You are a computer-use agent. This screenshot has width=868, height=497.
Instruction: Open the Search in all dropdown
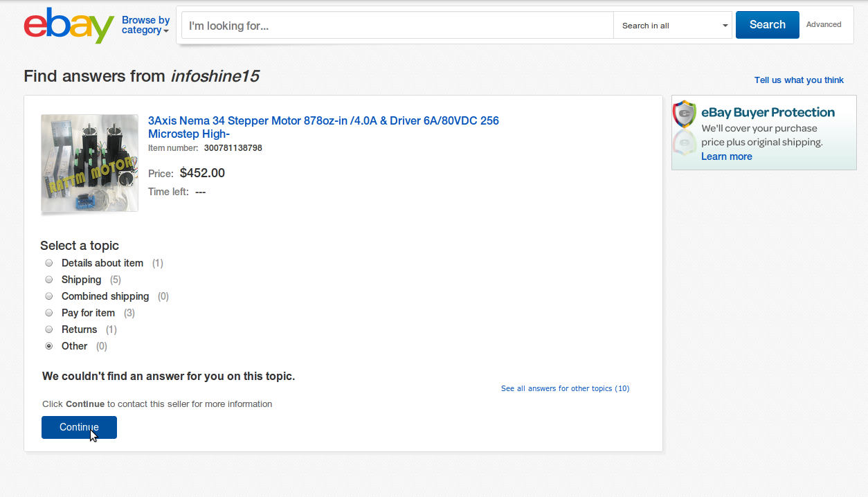coord(672,26)
